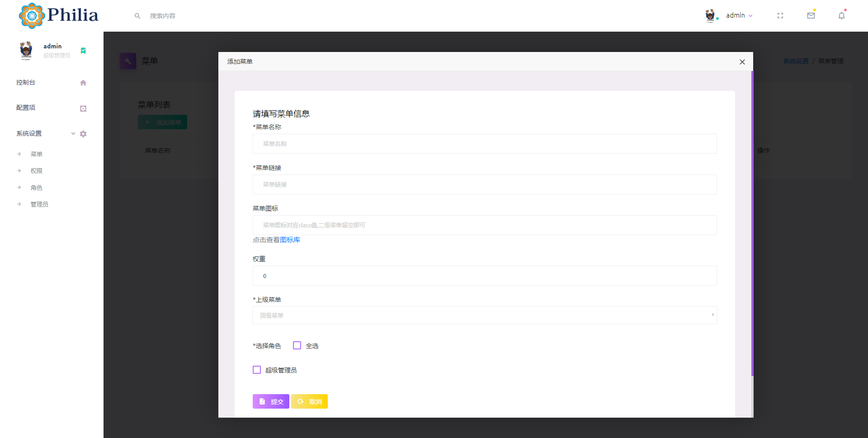Select 管理员 submenu item
This screenshot has height=438, width=868.
coord(39,204)
